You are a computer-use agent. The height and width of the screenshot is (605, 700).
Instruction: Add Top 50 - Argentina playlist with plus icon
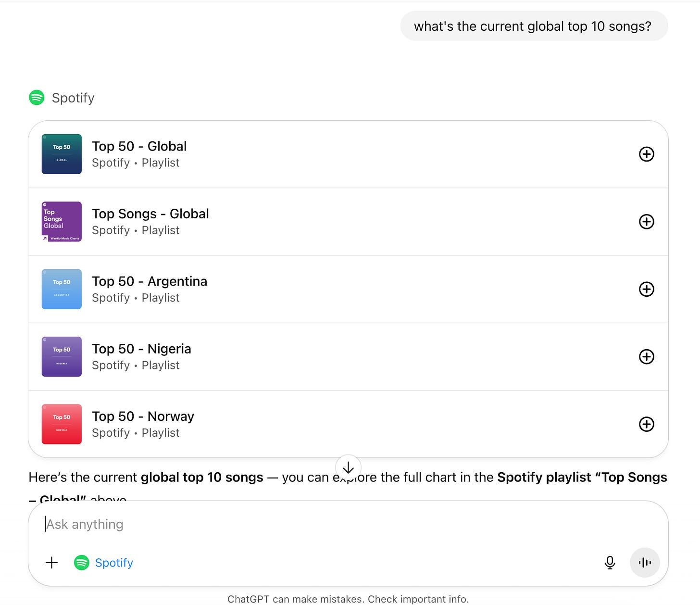click(646, 289)
